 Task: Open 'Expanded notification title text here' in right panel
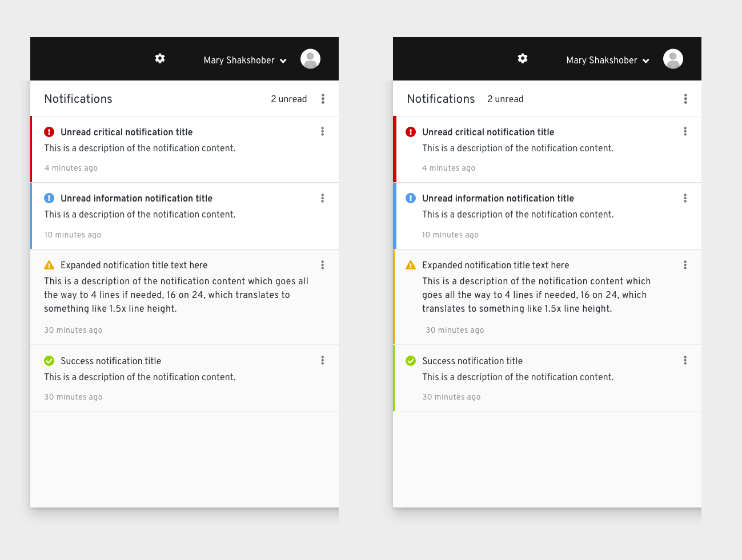click(496, 265)
